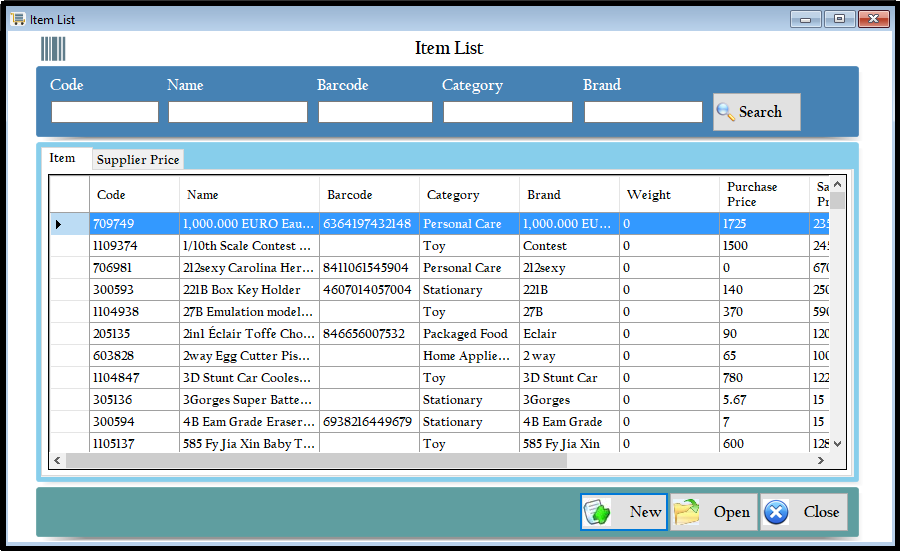
Task: Click the barcode icon beside the title
Action: (x=53, y=48)
